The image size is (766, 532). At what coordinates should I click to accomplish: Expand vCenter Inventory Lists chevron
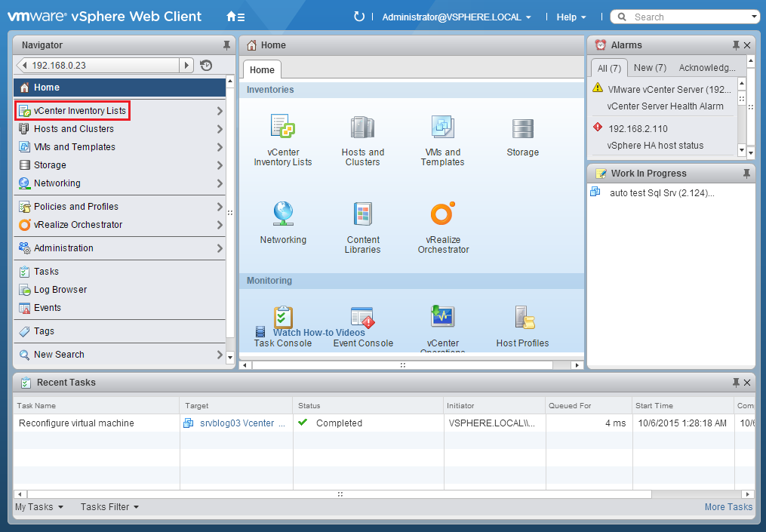click(x=220, y=111)
